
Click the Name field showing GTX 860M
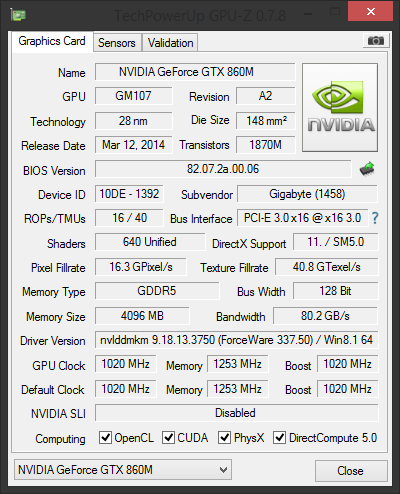tap(195, 72)
